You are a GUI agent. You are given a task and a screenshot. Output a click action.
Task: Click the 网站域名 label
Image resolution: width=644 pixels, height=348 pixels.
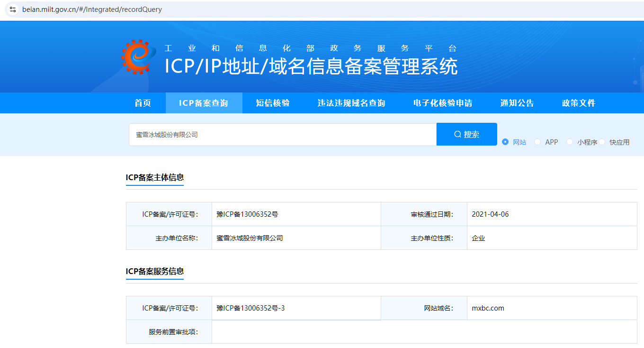pyautogui.click(x=438, y=308)
